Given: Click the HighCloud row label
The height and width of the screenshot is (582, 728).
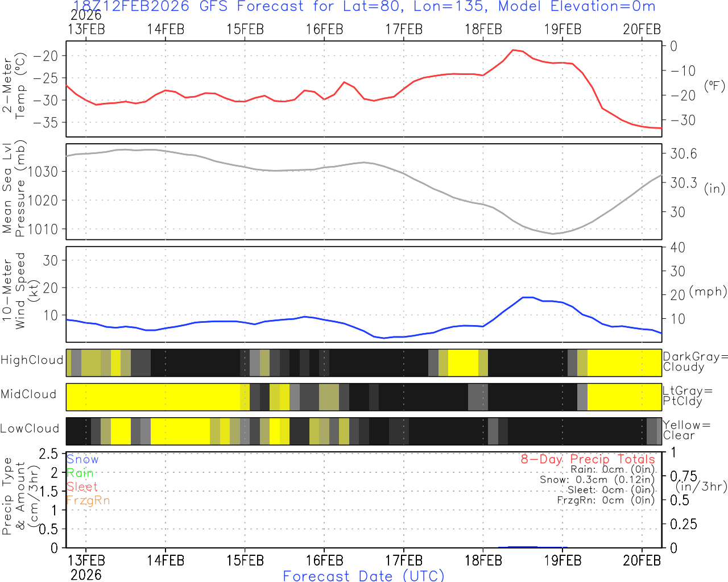Looking at the screenshot, I should tap(32, 360).
